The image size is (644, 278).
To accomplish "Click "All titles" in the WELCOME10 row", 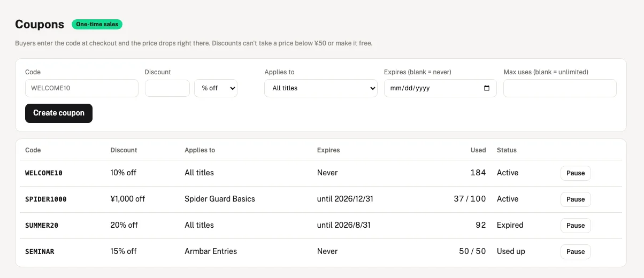I will [199, 173].
